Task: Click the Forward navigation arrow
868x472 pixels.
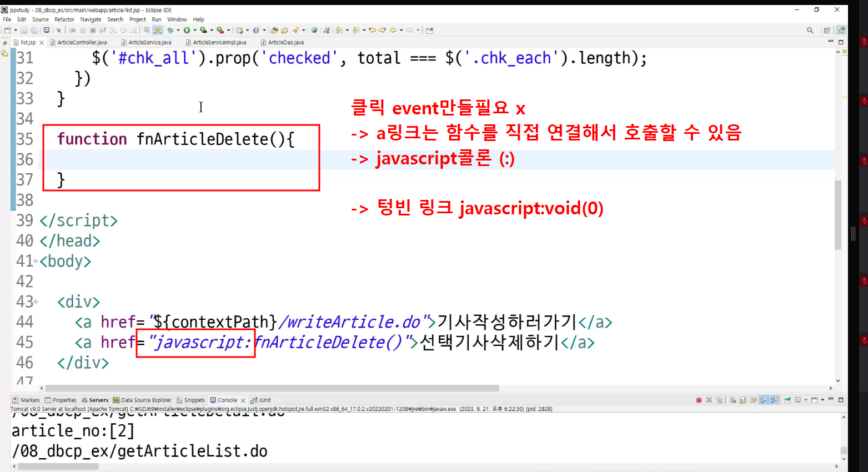Action: [410, 31]
